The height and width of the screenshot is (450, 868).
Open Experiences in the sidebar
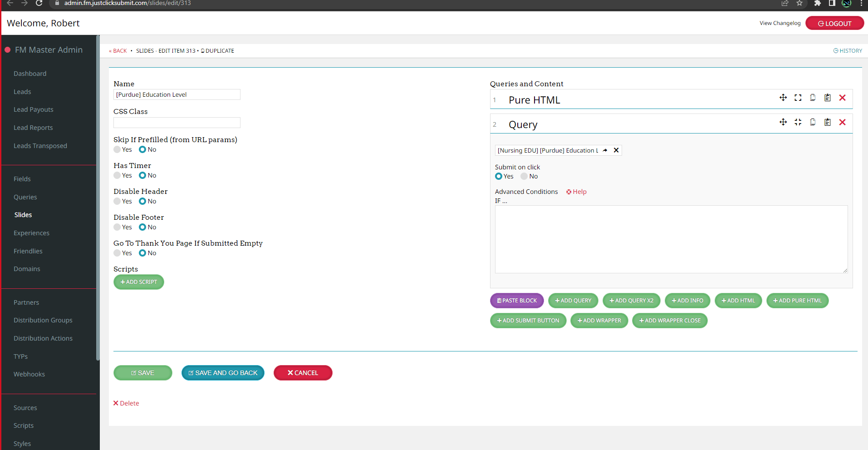pyautogui.click(x=31, y=233)
